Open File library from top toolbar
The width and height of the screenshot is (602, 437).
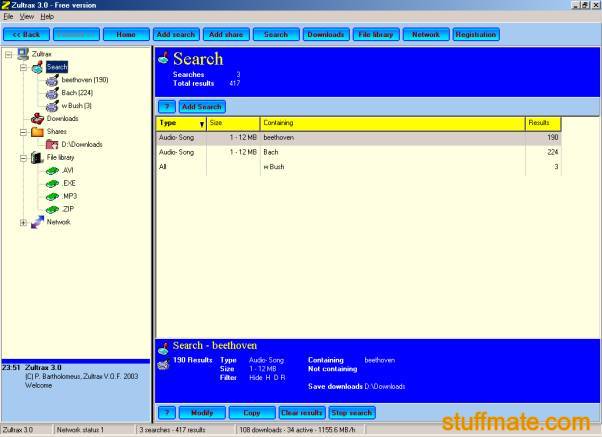[x=376, y=35]
